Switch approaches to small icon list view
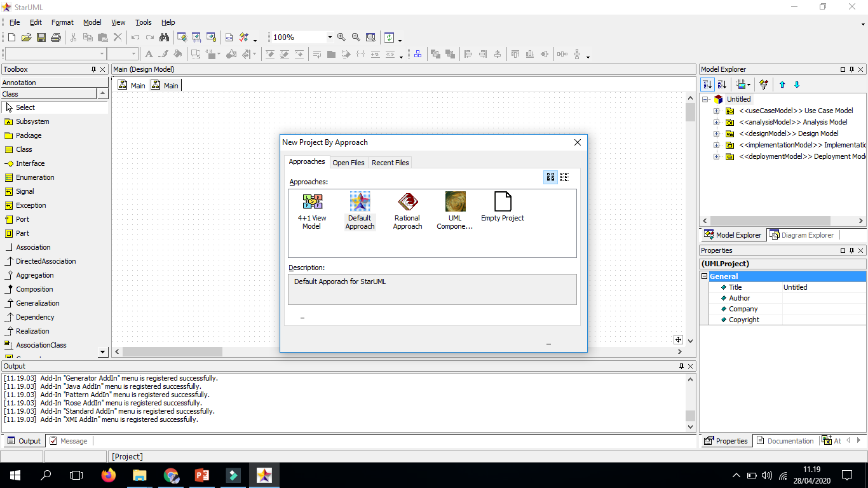Screen dimensions: 868x488 (564, 177)
